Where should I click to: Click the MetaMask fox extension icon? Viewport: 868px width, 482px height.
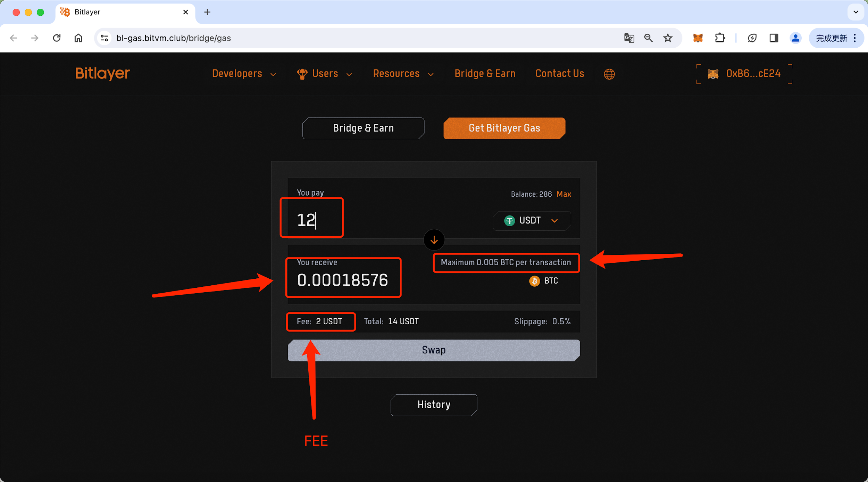698,38
